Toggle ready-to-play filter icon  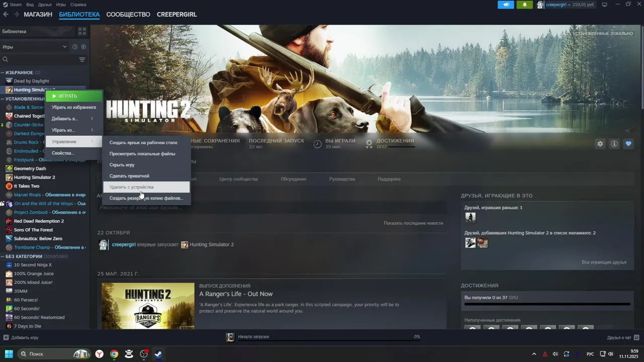[84, 47]
